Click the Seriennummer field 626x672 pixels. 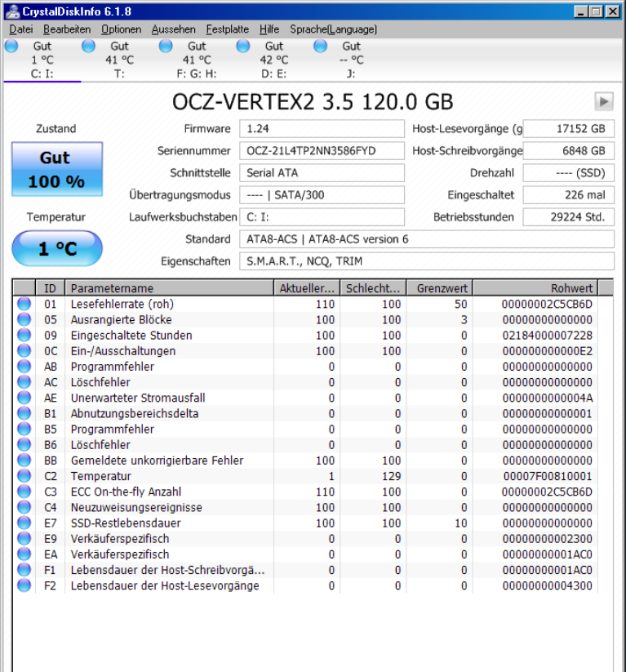click(322, 151)
